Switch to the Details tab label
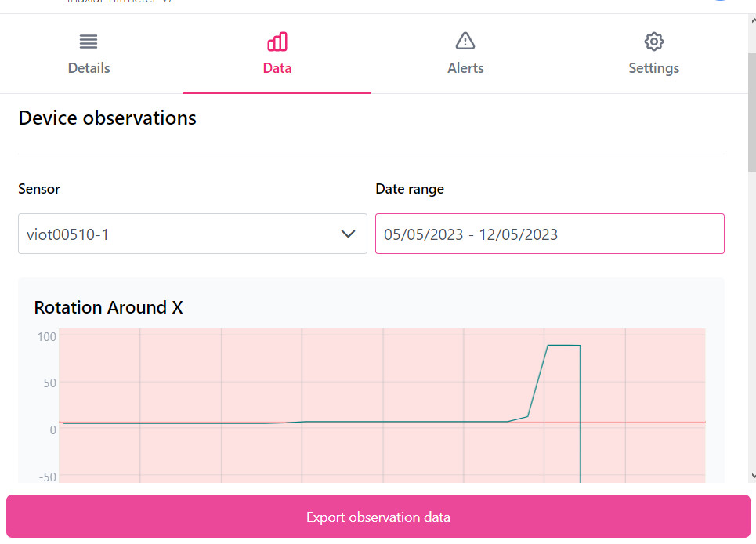This screenshot has width=756, height=544. 89,68
